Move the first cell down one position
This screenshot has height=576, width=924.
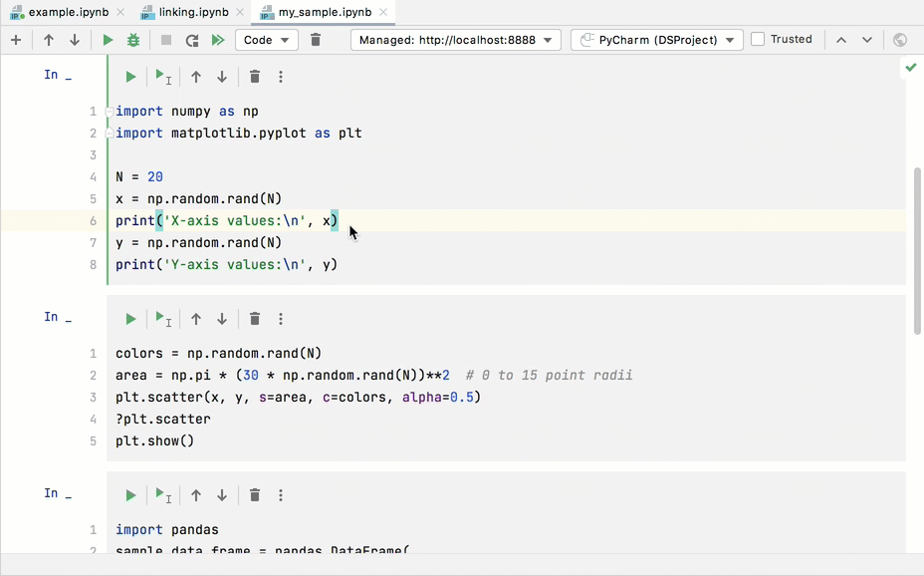coord(220,76)
